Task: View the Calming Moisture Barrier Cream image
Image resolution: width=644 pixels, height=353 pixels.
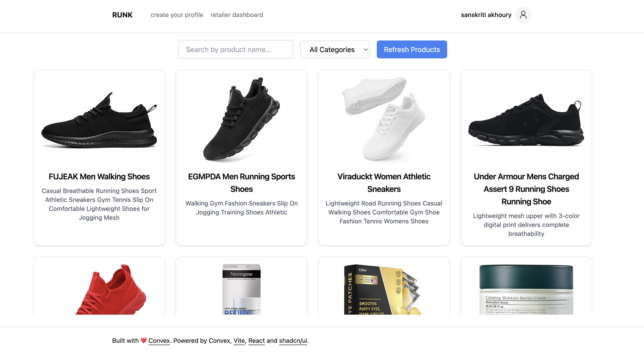Action: [526, 289]
